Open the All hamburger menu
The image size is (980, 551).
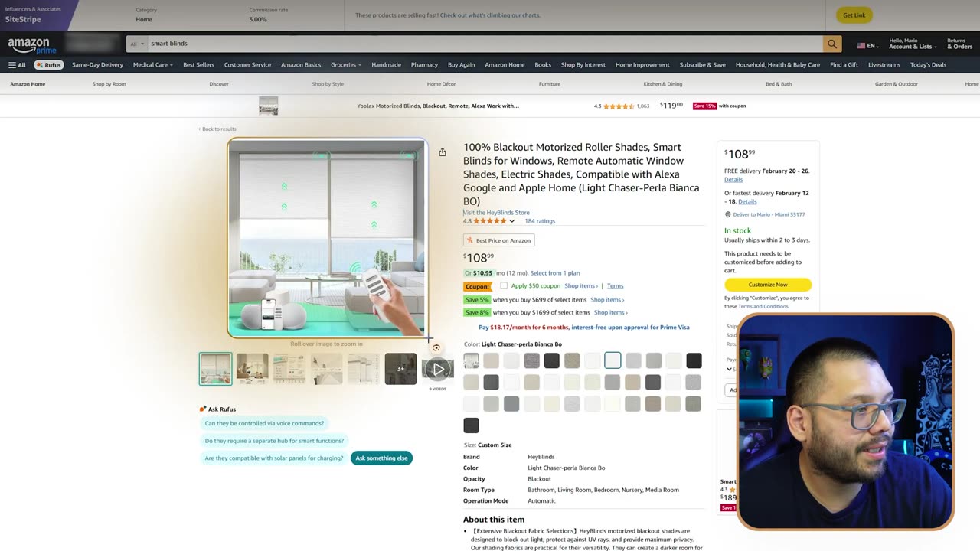pos(17,65)
